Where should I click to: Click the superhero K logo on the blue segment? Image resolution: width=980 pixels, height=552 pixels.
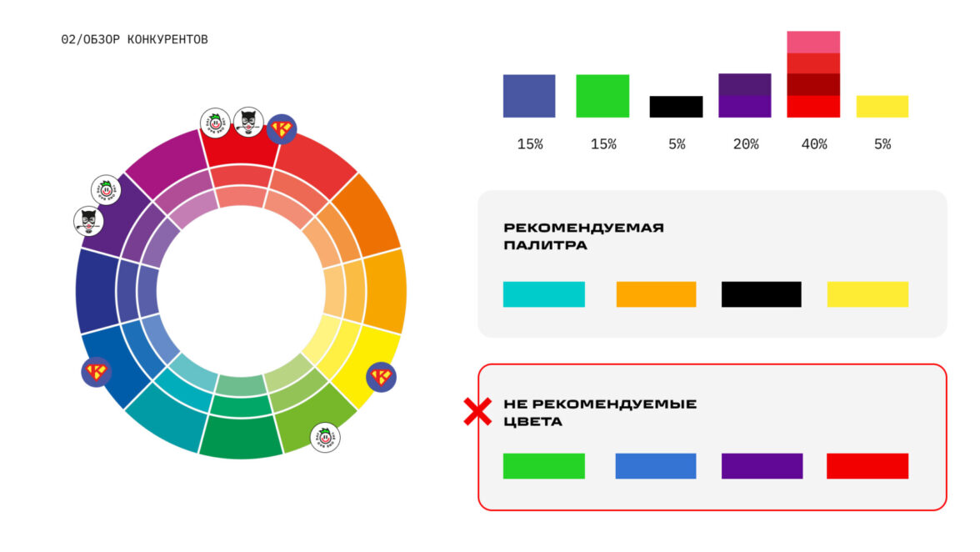[97, 372]
